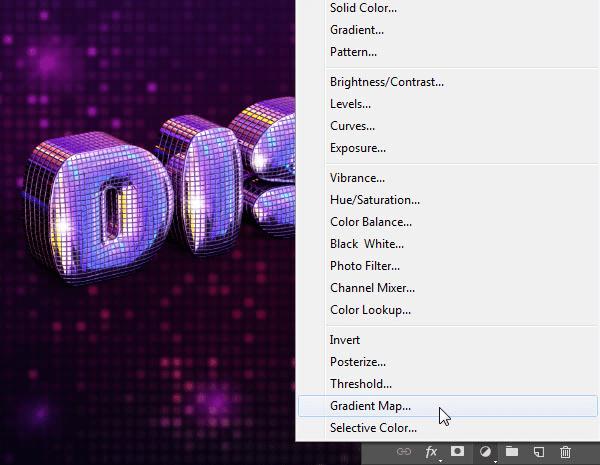Screen dimensions: 600x465
Task: Choose Exposure adjustment from menu
Action: (x=358, y=148)
